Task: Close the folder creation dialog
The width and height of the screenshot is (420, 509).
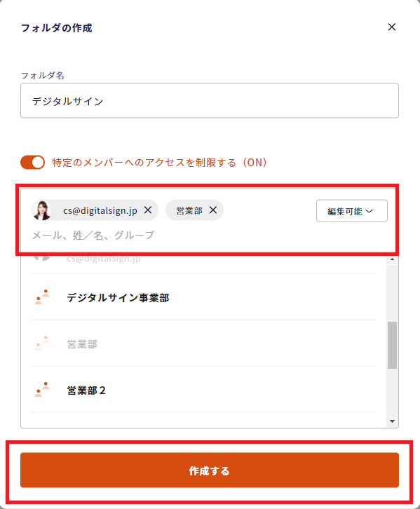Action: 392,27
